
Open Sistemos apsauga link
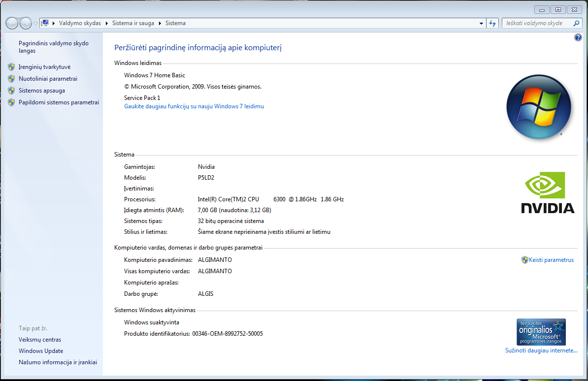(42, 91)
